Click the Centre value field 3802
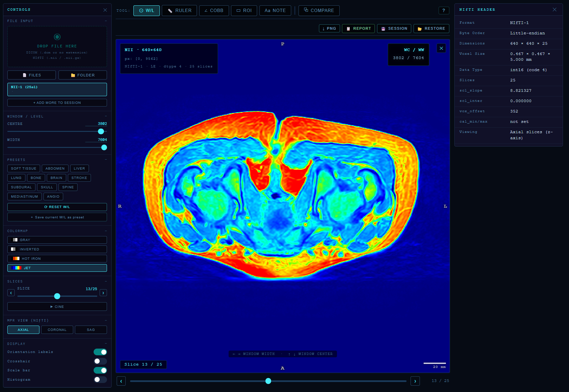This screenshot has height=392, width=569. click(96, 124)
